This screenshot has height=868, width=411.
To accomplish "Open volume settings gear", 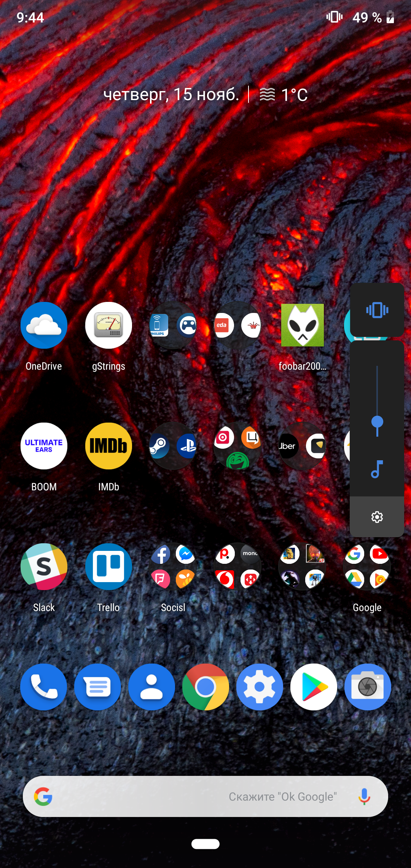I will click(377, 517).
